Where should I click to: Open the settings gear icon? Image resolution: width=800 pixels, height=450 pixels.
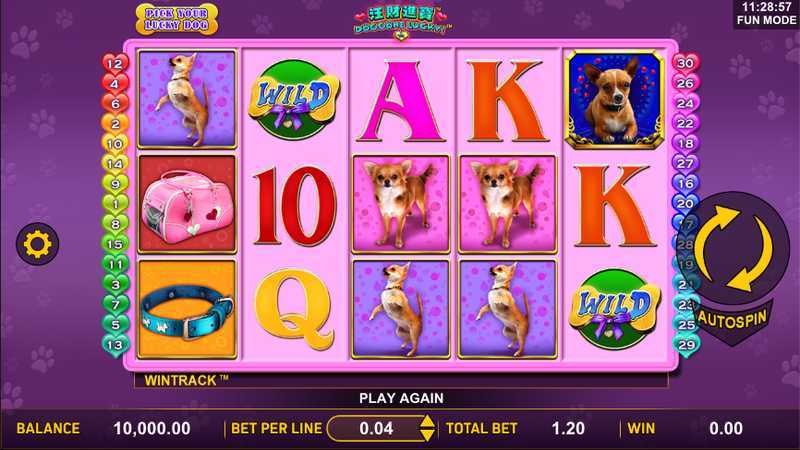click(37, 244)
